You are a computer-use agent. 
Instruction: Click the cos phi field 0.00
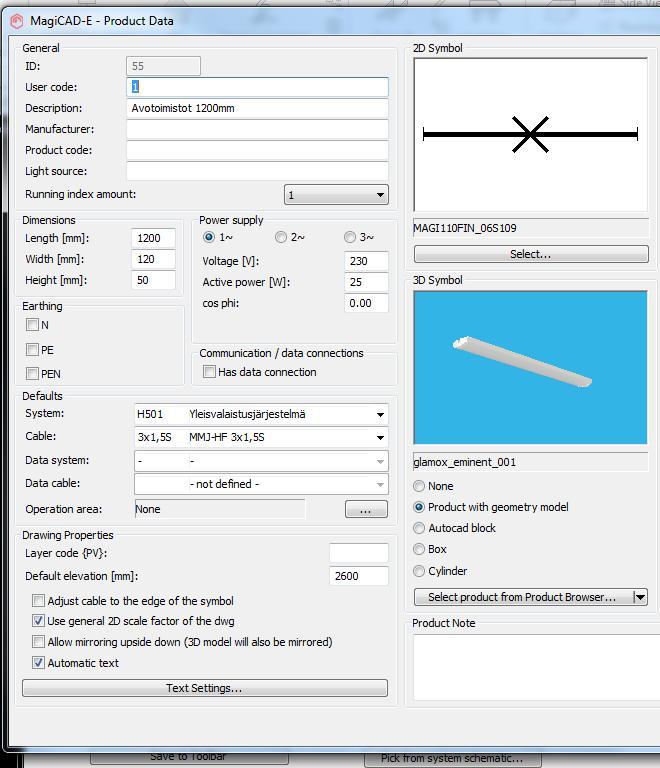pyautogui.click(x=366, y=303)
